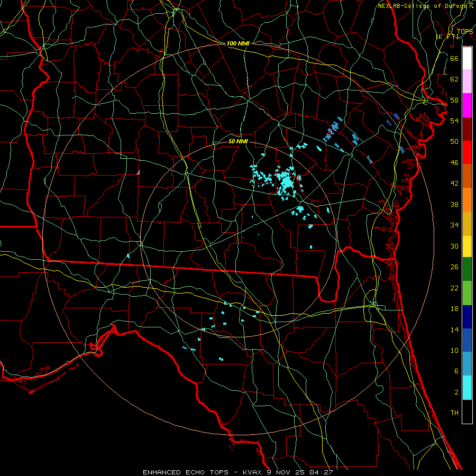476x476 pixels.
Task: Click the 'ENHANCED ECHO TOPS - KVAX' caption
Action: point(202,472)
